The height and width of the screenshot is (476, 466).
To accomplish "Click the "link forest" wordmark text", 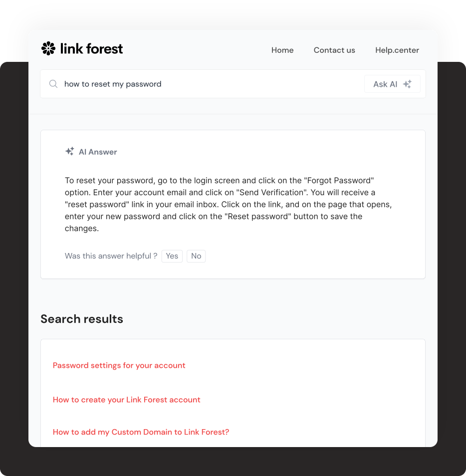I will pyautogui.click(x=91, y=49).
